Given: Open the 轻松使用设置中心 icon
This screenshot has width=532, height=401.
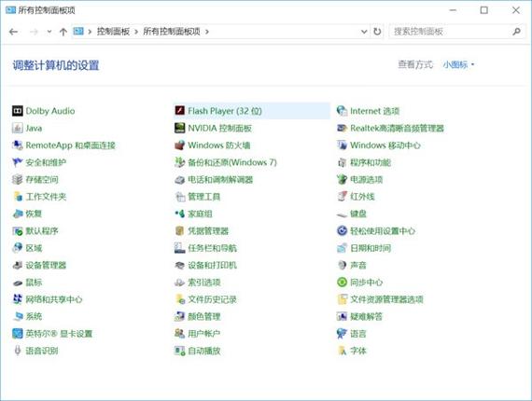Looking at the screenshot, I should (x=342, y=231).
